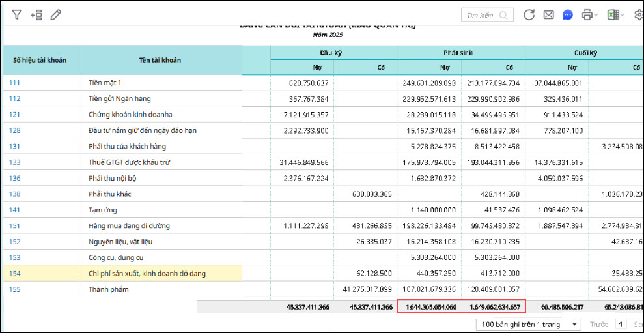Click account number 154 link
The width and height of the screenshot is (644, 333).
pos(14,274)
